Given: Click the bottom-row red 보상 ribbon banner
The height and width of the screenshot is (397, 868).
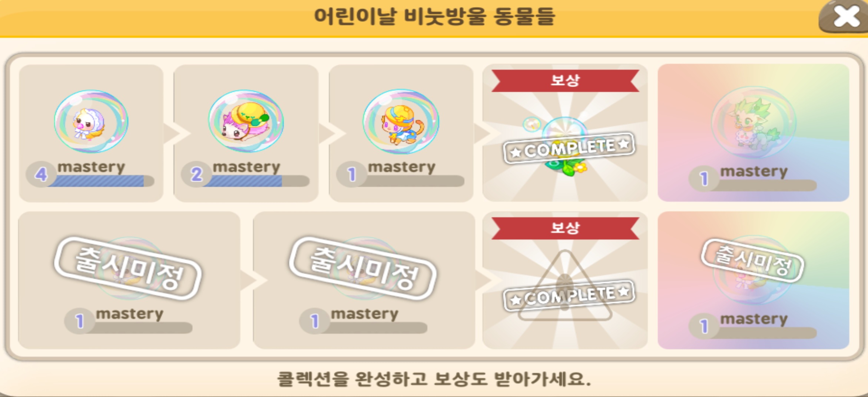Looking at the screenshot, I should click(565, 228).
